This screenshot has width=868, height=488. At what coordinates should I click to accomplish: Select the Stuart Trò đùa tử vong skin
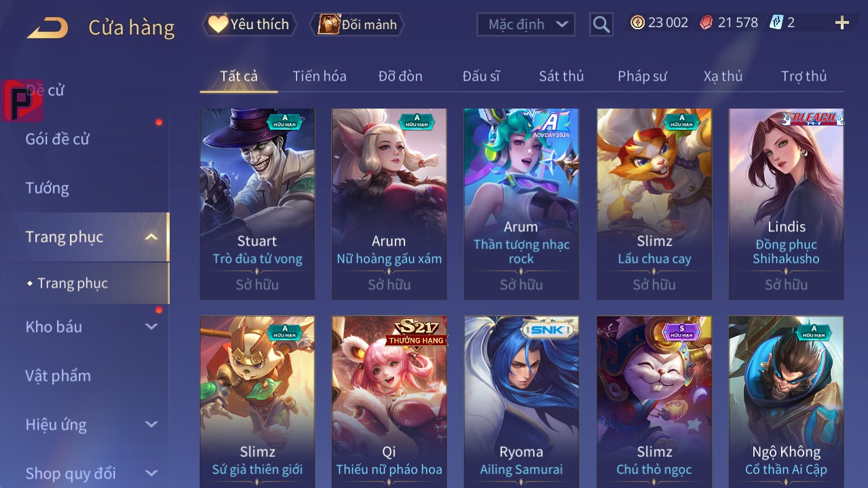[257, 204]
